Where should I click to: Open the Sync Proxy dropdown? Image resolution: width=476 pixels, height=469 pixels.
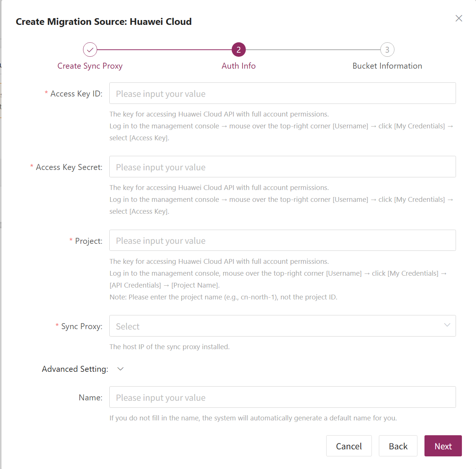pos(274,326)
